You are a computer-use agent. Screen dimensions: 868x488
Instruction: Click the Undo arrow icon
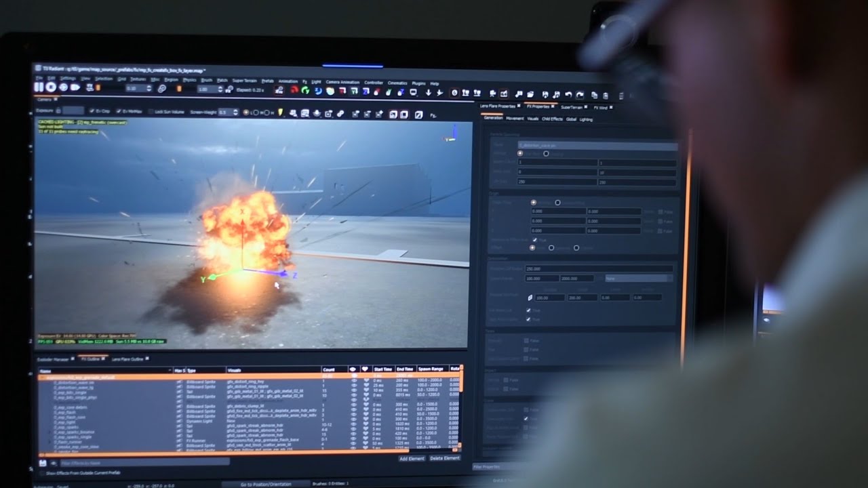pyautogui.click(x=568, y=95)
